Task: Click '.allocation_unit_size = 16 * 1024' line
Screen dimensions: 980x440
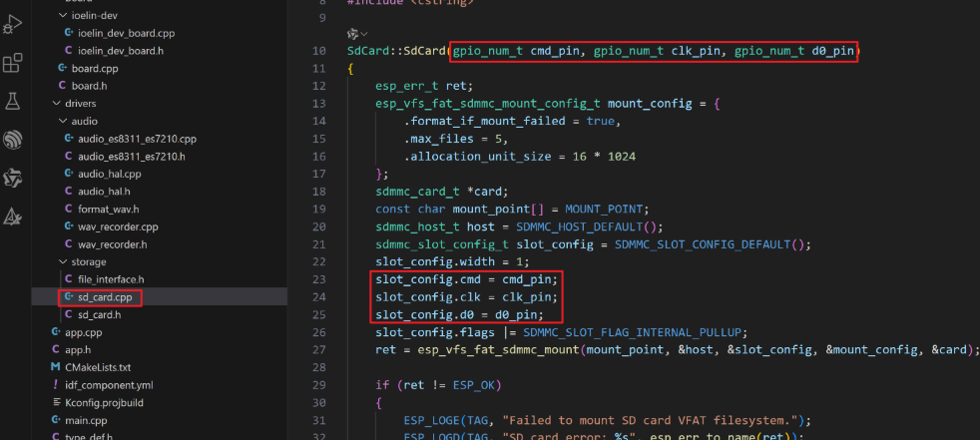Action: [x=520, y=157]
